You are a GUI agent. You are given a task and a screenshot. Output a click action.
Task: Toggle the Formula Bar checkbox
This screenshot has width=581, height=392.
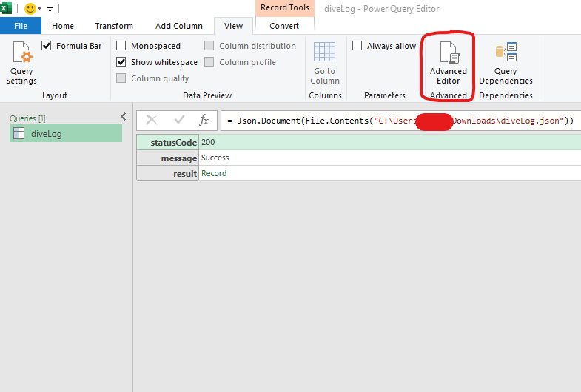[47, 46]
